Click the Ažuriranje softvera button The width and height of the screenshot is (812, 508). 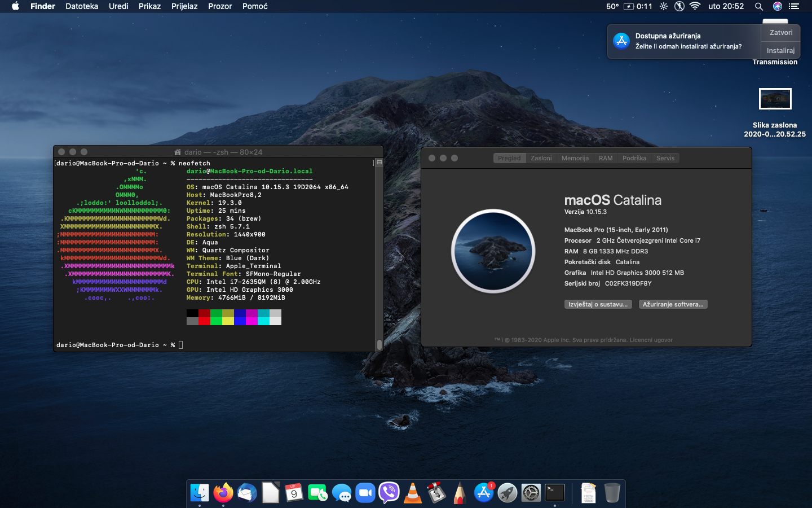coord(673,304)
